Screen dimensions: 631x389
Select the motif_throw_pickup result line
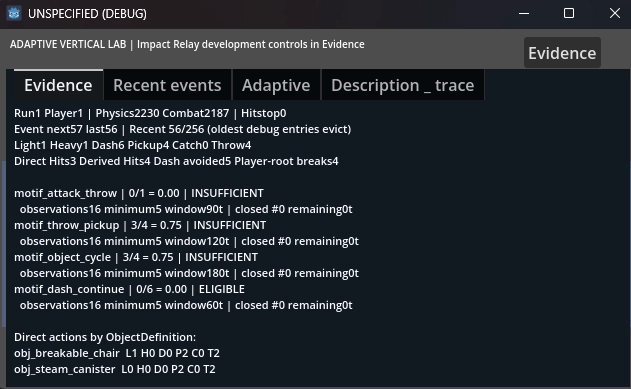click(140, 225)
